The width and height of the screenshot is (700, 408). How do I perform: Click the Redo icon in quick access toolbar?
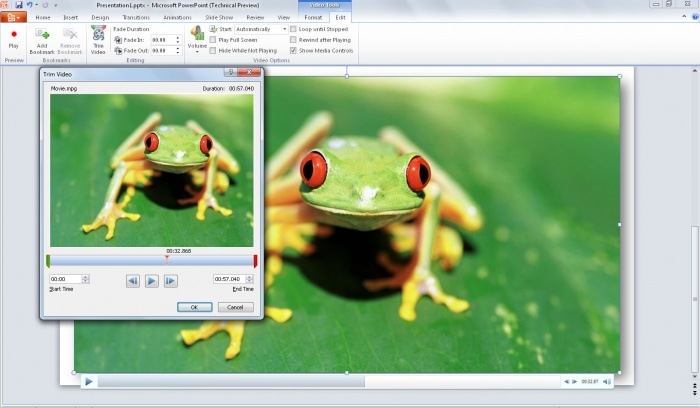(45, 5)
